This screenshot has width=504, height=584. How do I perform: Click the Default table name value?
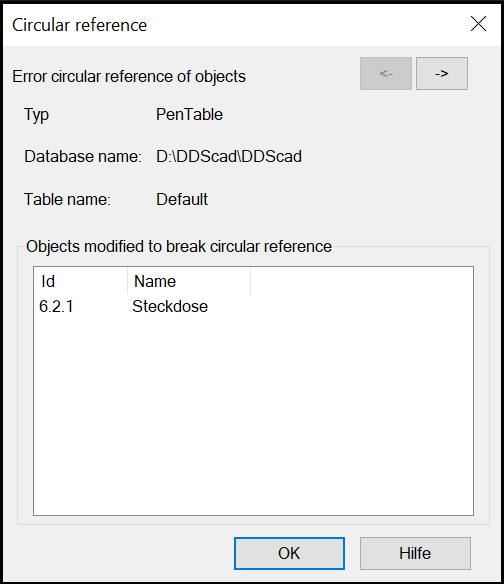pos(182,199)
